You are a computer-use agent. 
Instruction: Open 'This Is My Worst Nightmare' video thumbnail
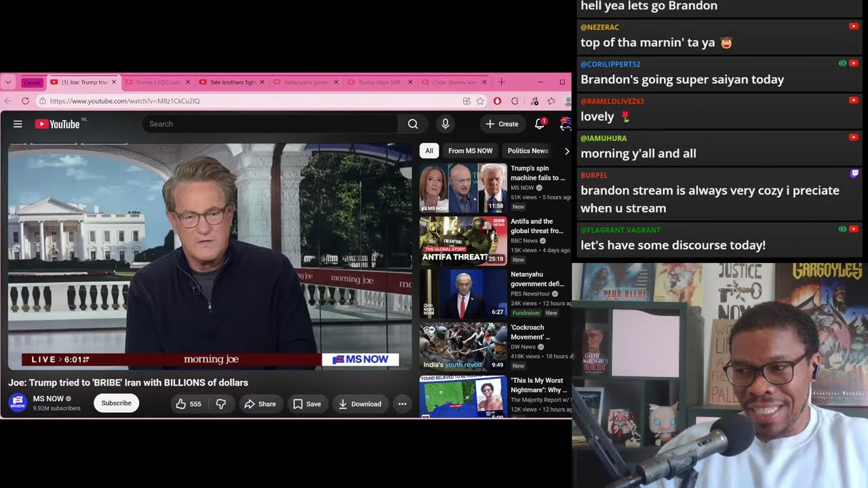(463, 396)
